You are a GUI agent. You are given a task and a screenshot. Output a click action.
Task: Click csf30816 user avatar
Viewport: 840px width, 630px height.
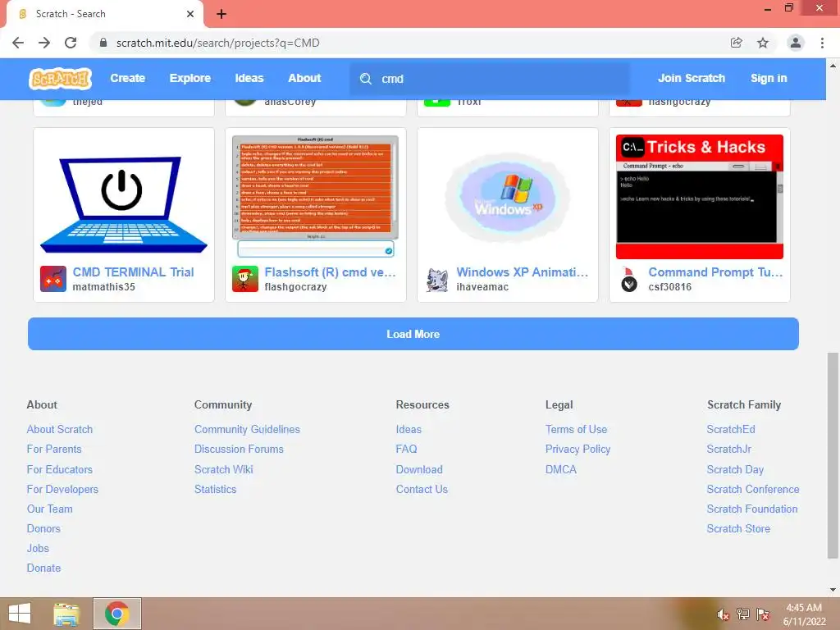tap(629, 279)
